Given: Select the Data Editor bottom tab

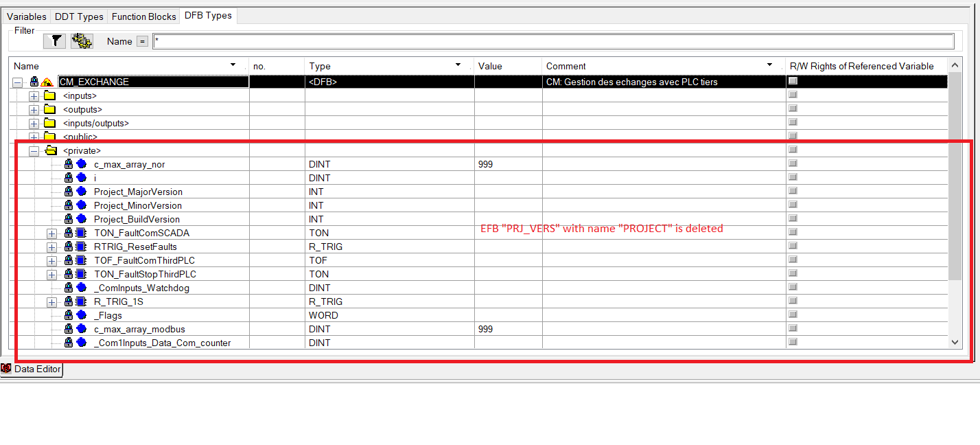Looking at the screenshot, I should tap(32, 369).
